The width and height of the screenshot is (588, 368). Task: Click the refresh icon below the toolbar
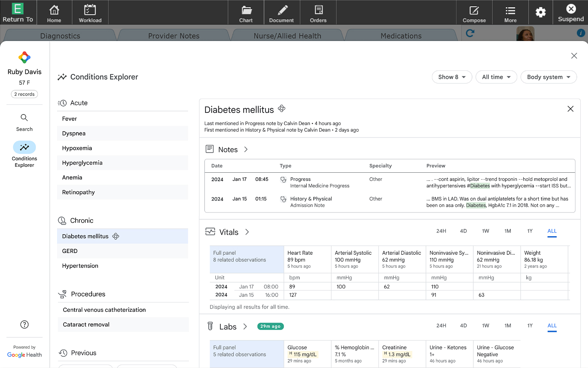tap(470, 33)
